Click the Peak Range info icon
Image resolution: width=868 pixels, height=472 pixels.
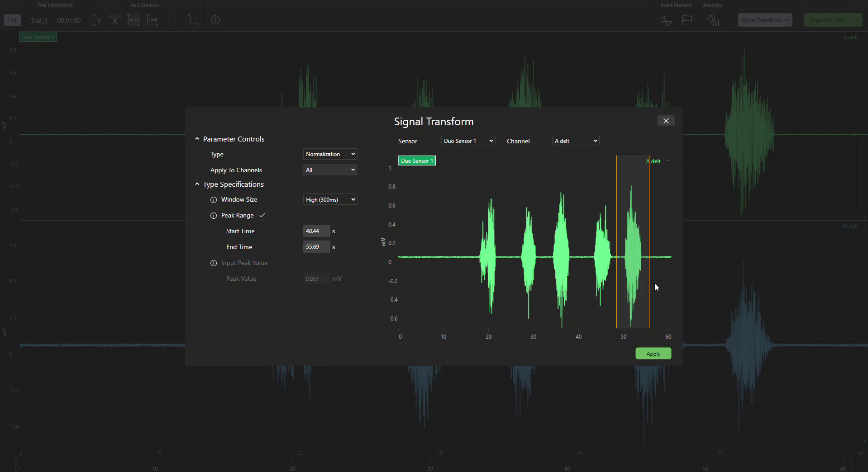[x=214, y=216]
